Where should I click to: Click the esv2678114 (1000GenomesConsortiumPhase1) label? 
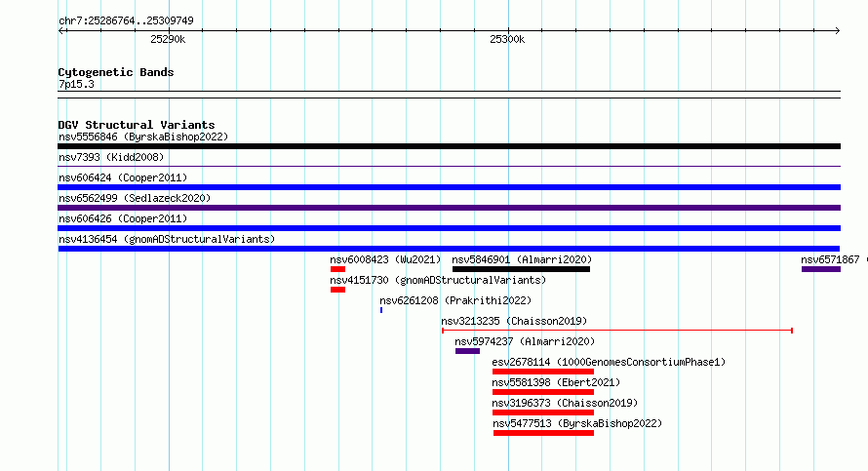(609, 362)
